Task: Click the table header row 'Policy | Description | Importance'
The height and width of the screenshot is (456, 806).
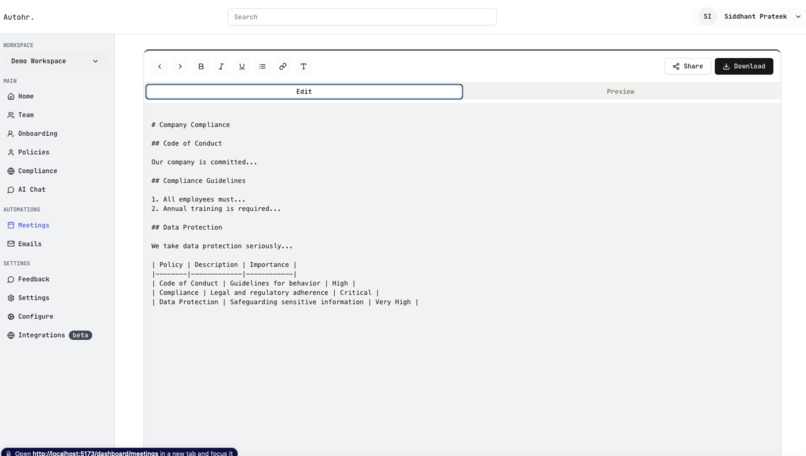Action: [x=224, y=265]
